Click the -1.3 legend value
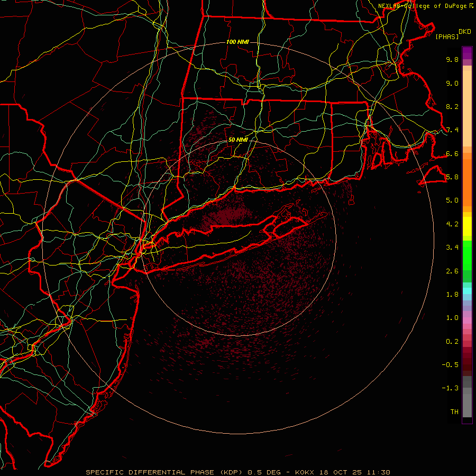 pyautogui.click(x=450, y=388)
